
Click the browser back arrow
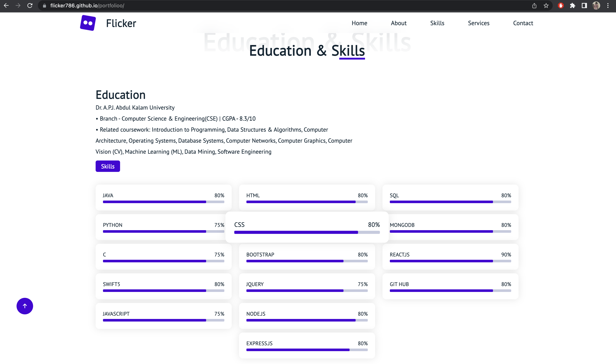[6, 5]
